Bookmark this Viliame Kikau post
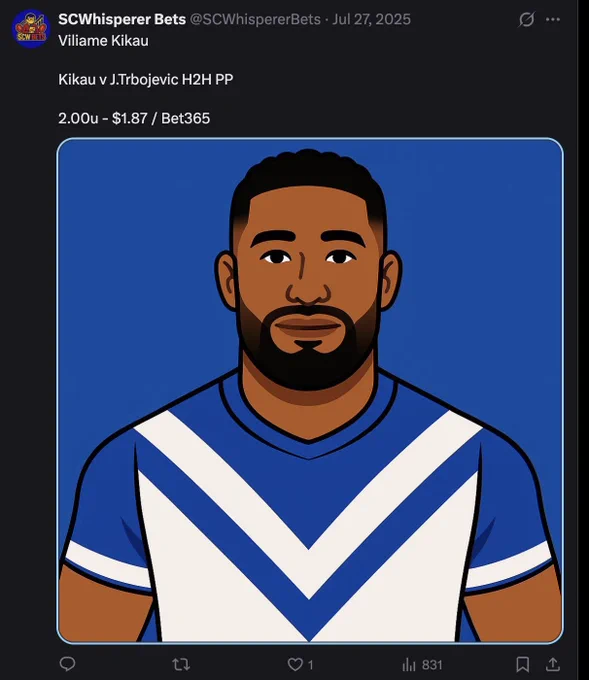Screen dimensions: 589x680 tap(523, 664)
